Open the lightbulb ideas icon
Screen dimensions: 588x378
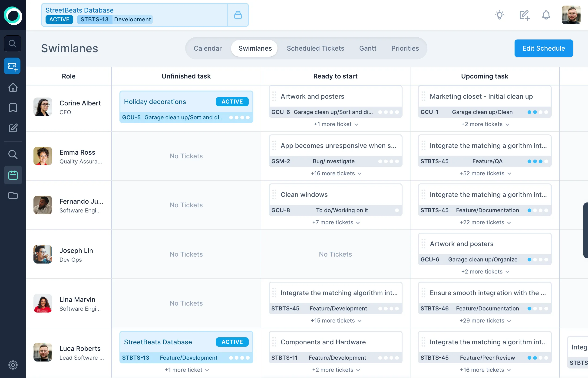[500, 15]
